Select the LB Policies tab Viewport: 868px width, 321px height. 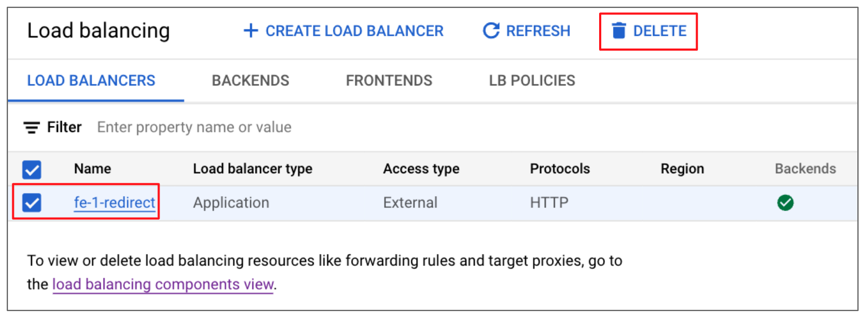(x=532, y=81)
